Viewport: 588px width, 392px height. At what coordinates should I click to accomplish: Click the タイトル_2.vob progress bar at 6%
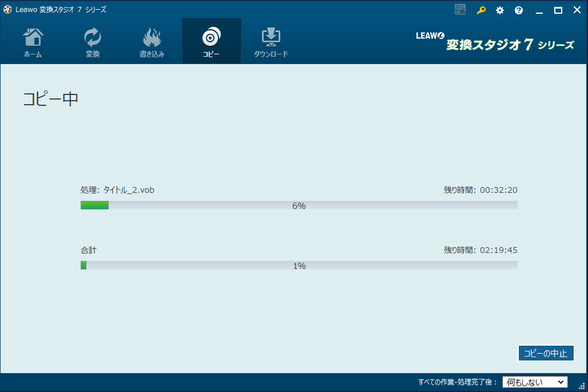click(x=299, y=205)
